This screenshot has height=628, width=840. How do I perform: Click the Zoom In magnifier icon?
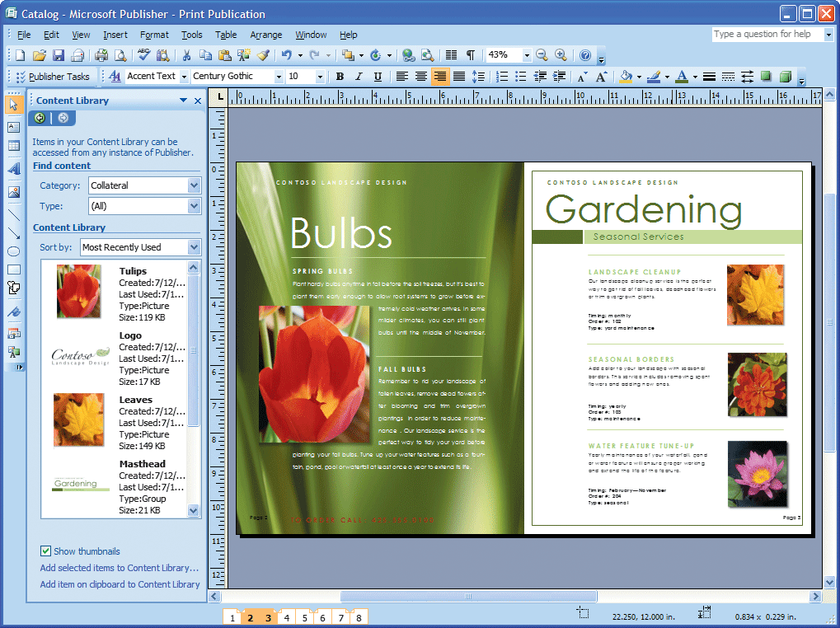click(x=561, y=55)
